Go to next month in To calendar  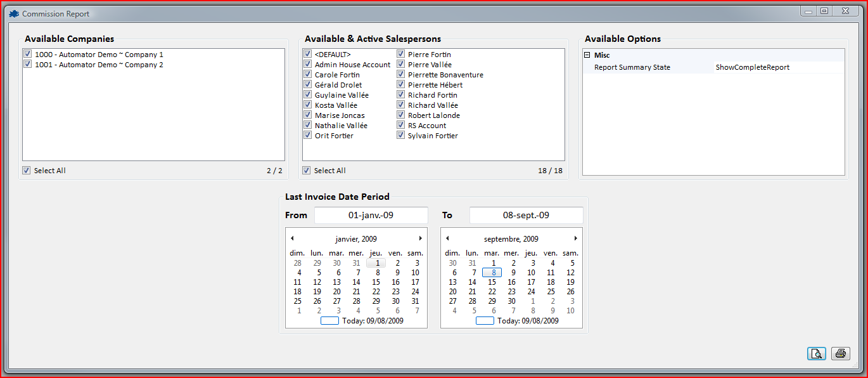576,238
